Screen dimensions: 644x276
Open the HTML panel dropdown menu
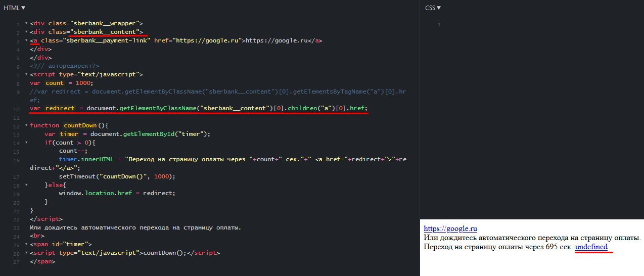[15, 8]
